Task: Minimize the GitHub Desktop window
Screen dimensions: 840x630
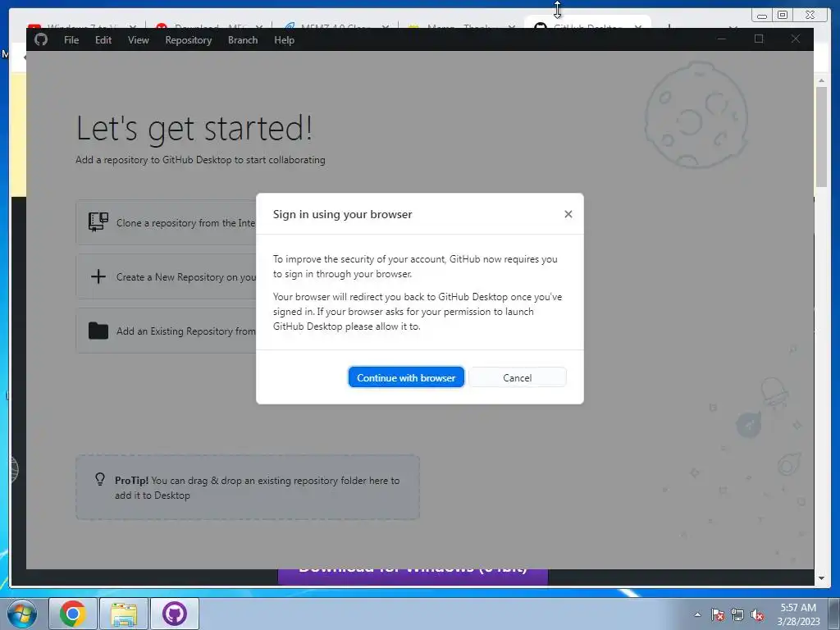Action: [722, 39]
